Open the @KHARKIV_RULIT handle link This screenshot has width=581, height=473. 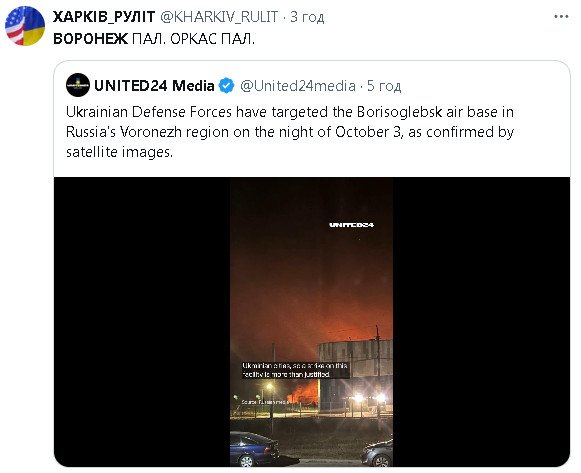[219, 17]
